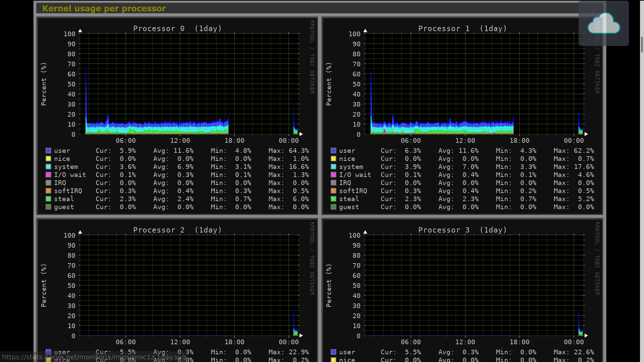Click the Kernel usage per processor heading
Screen dimensions: 644x362
[104, 8]
